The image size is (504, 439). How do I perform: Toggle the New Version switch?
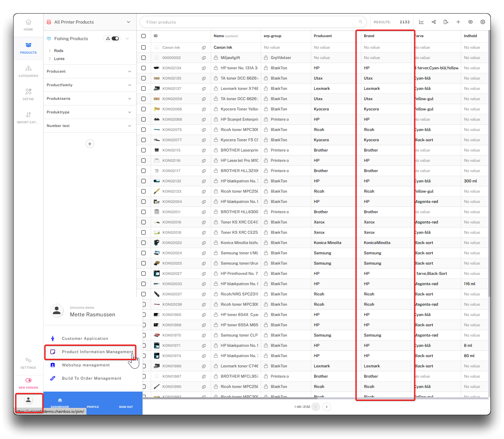click(28, 380)
